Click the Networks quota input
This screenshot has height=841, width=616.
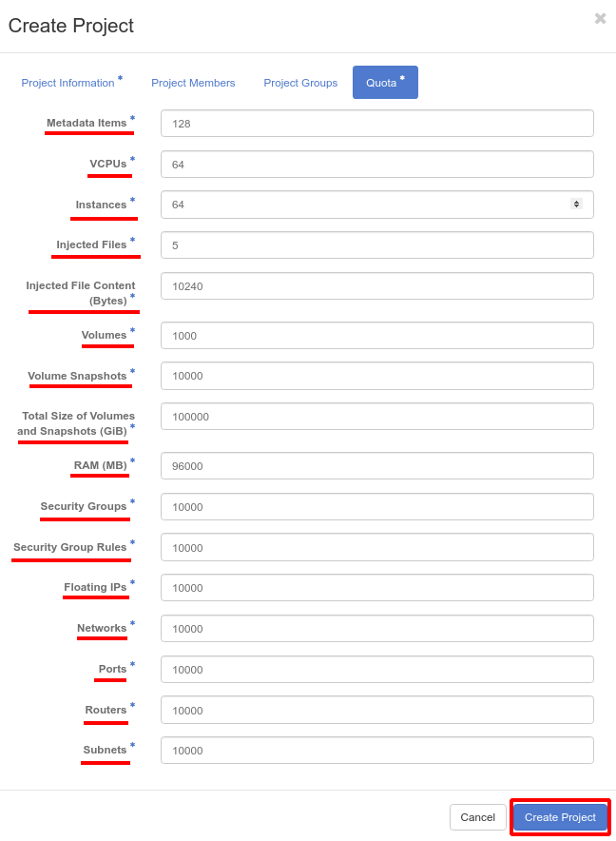tap(376, 628)
